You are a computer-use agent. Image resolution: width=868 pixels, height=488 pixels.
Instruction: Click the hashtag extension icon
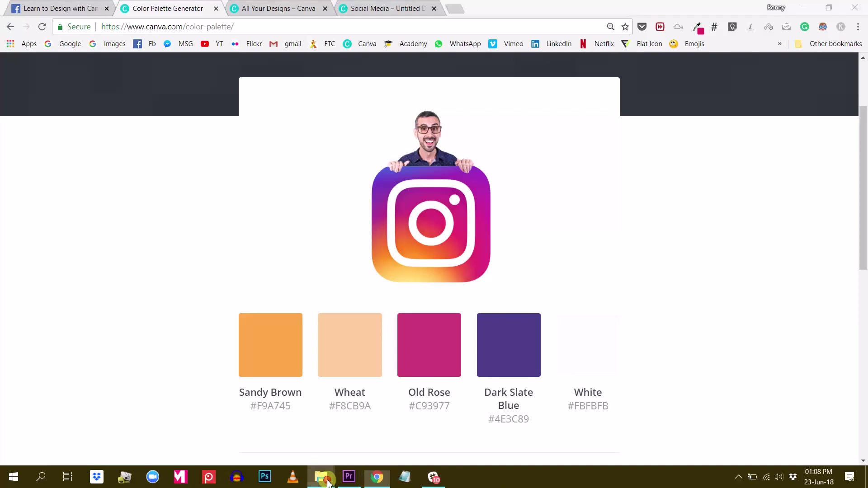714,27
